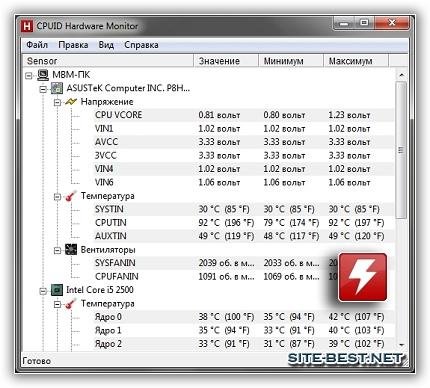Open the Справка menu
The height and width of the screenshot is (388, 430).
click(x=141, y=45)
